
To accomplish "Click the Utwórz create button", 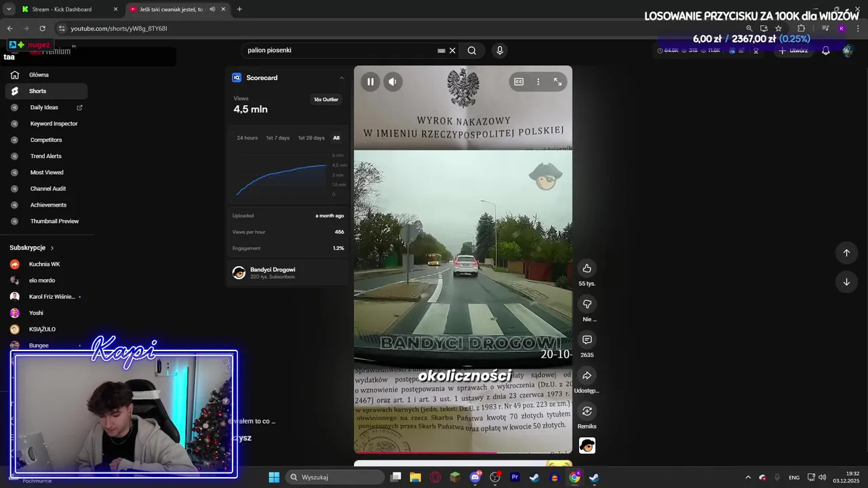I will pyautogui.click(x=793, y=50).
